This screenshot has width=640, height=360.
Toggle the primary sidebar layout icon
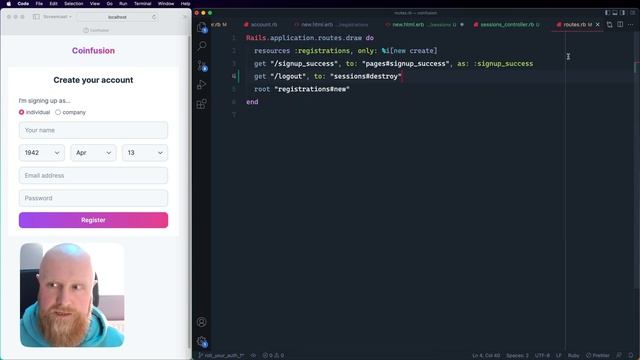point(607,13)
